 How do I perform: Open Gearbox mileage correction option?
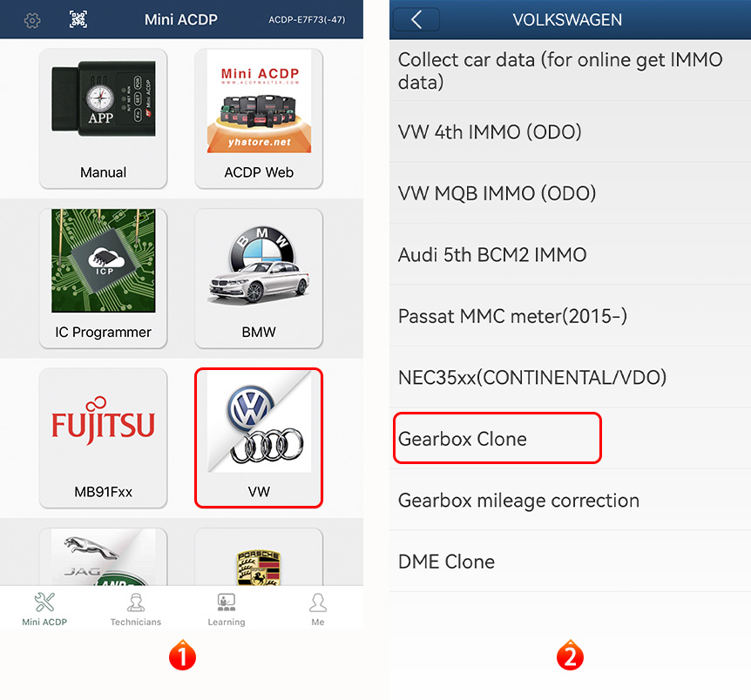coord(570,500)
